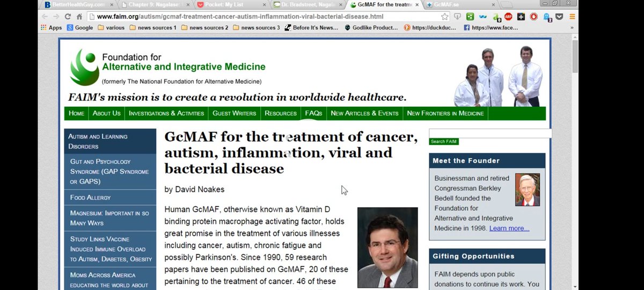Click the site search text field

(x=490, y=133)
